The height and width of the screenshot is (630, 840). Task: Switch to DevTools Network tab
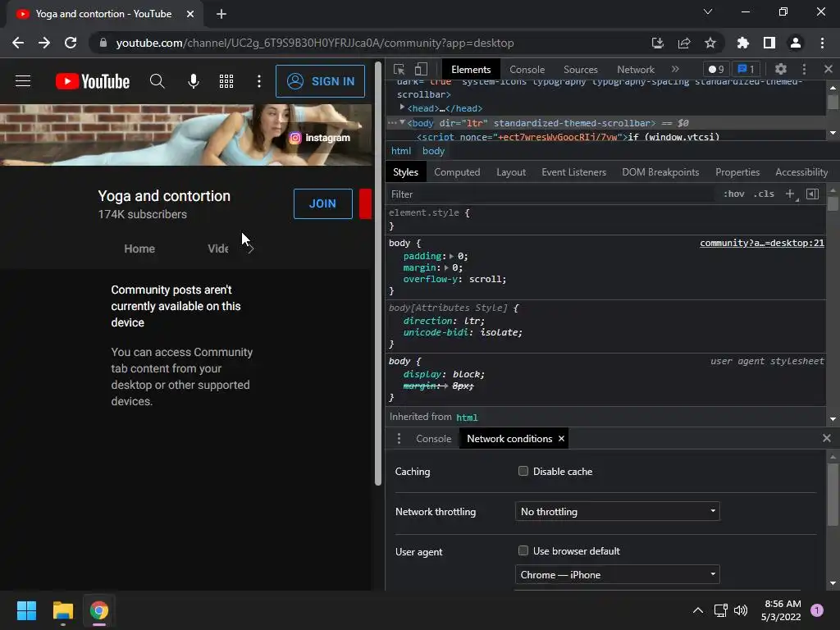point(636,69)
